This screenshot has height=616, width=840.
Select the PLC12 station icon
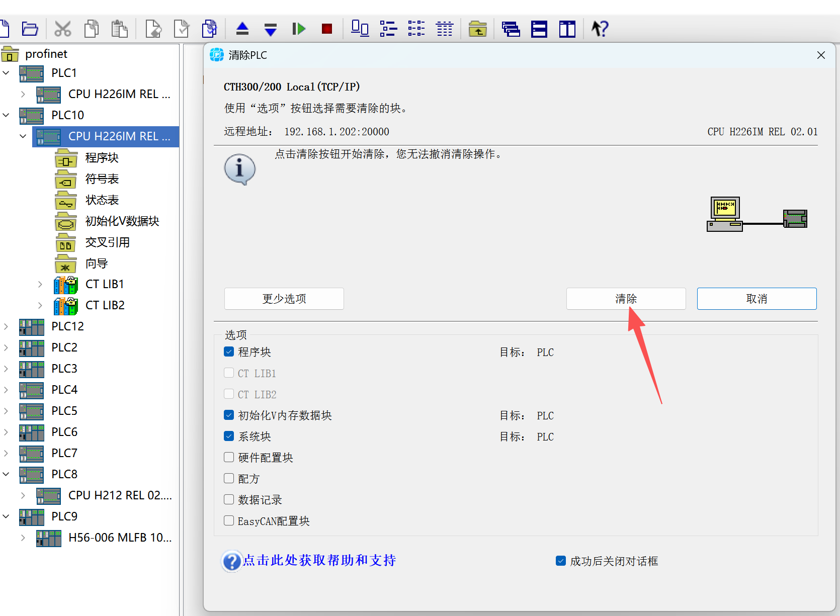[32, 327]
